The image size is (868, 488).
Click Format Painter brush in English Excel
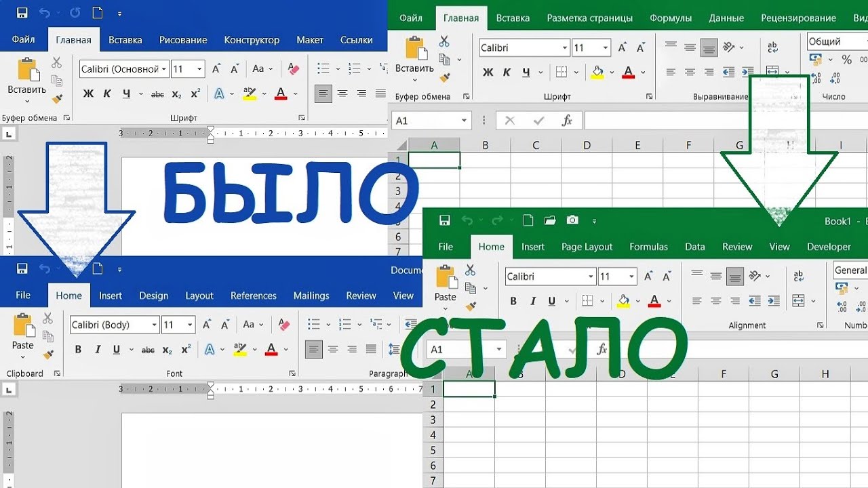(x=471, y=305)
